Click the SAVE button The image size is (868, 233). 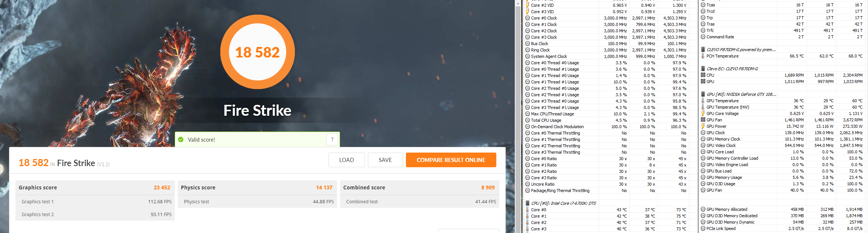click(x=385, y=160)
